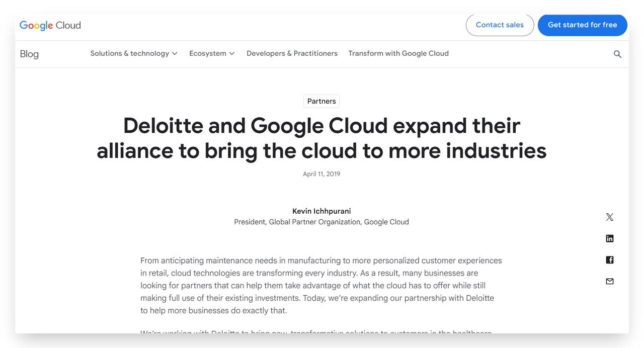
Task: Share article on X
Action: tap(609, 217)
